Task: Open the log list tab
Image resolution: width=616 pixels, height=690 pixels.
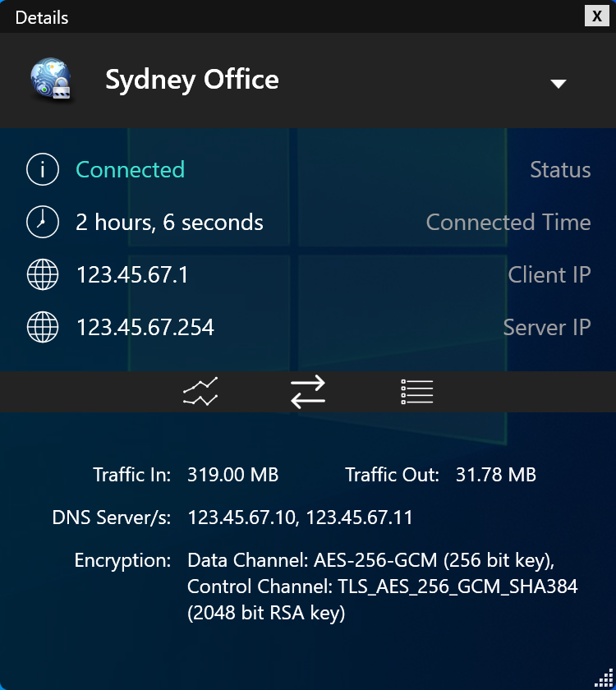Action: 416,393
